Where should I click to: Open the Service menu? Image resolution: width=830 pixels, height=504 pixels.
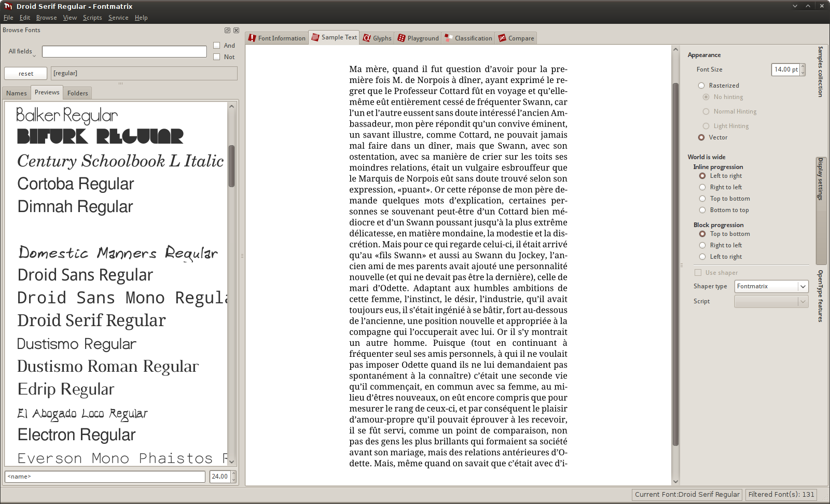[x=118, y=18]
